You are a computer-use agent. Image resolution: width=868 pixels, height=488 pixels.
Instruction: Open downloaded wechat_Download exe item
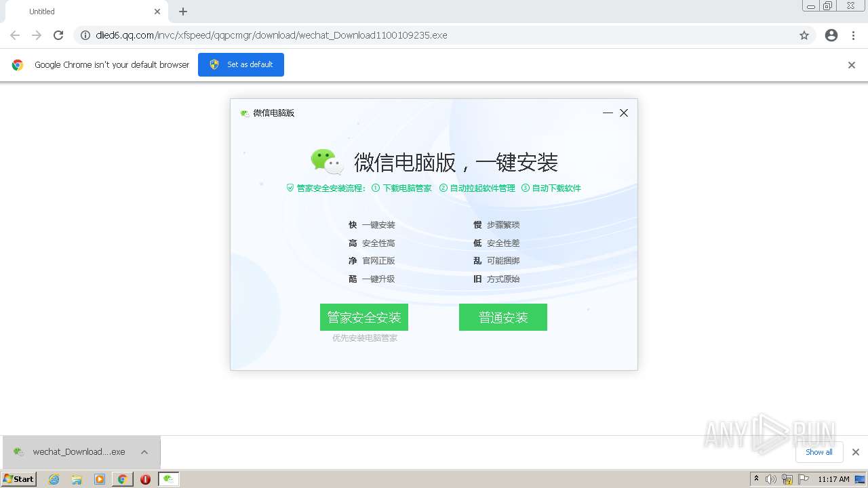coord(70,452)
